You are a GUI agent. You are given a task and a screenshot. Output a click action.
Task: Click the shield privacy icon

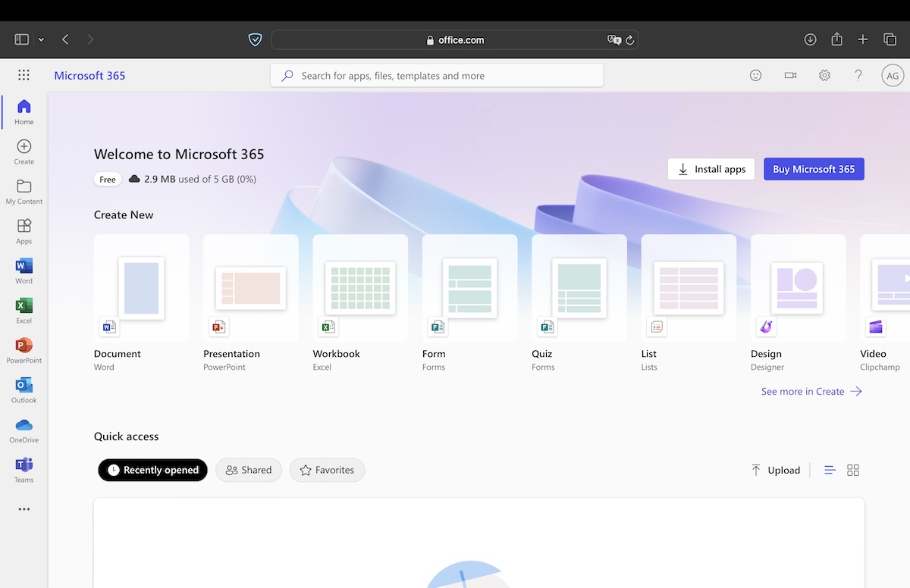coord(256,39)
